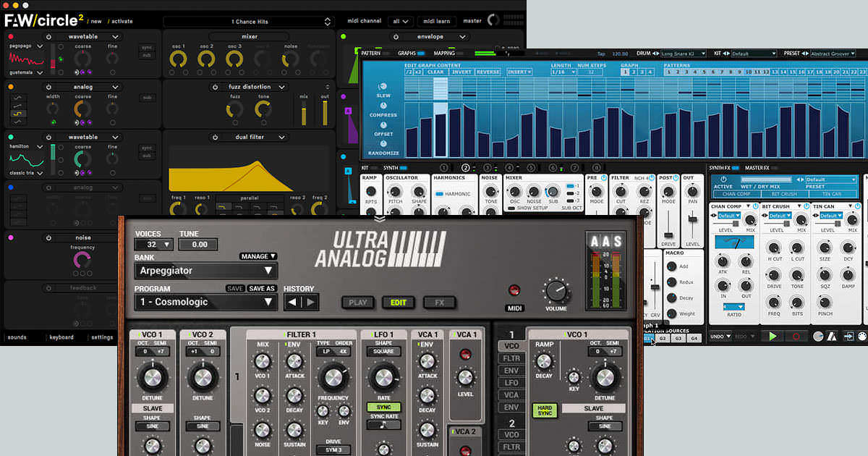868x456 pixels.
Task: Click the Add macro knob in the drum synth
Action: point(671,266)
